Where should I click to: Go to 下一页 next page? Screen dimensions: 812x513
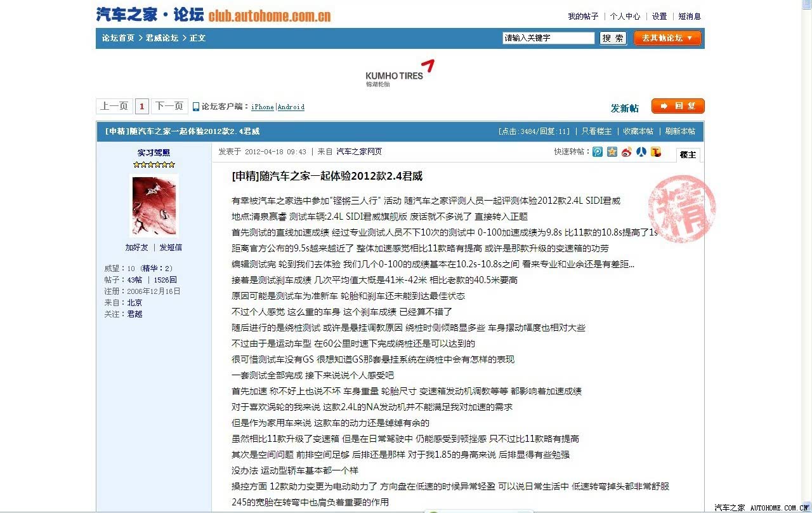pos(169,106)
